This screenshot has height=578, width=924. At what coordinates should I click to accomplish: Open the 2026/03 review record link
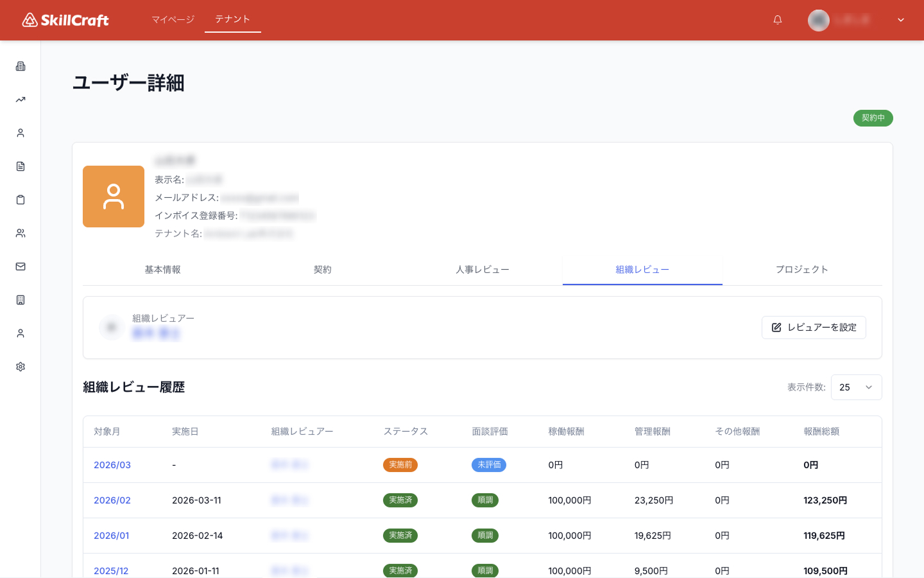[112, 464]
